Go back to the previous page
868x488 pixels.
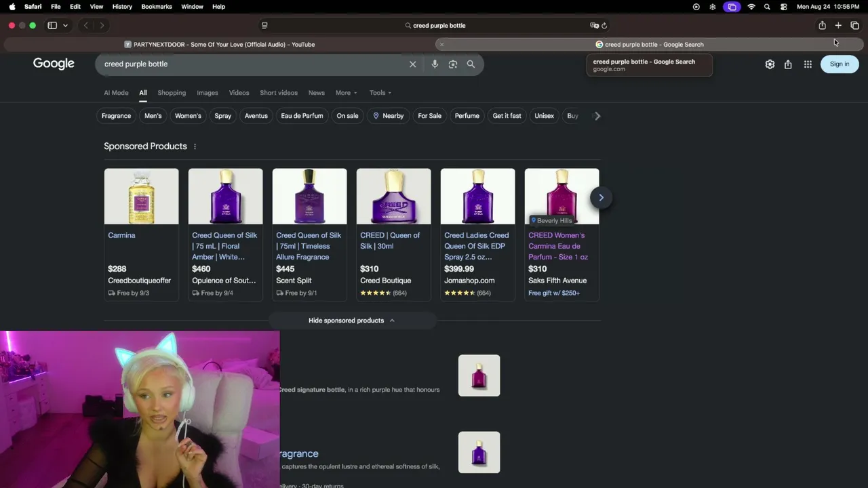pyautogui.click(x=86, y=26)
